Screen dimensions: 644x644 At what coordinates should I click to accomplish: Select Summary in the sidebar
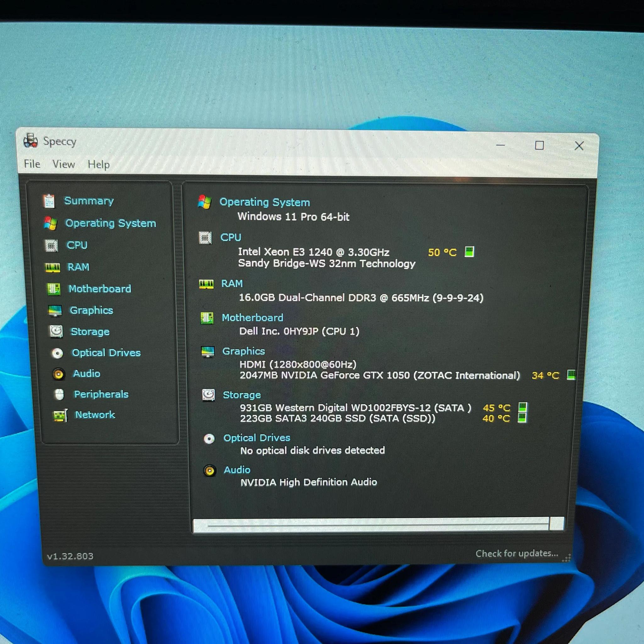(x=89, y=201)
